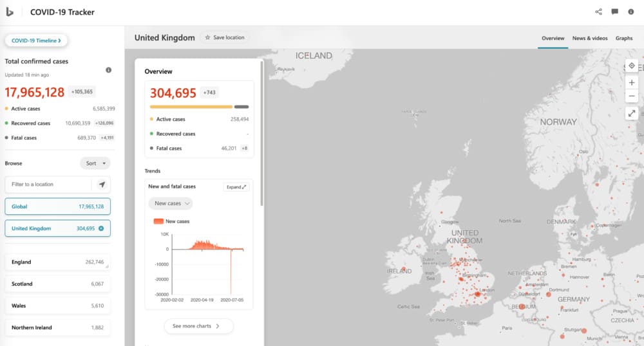Click the header info icon
This screenshot has height=346, width=644.
tap(631, 12)
